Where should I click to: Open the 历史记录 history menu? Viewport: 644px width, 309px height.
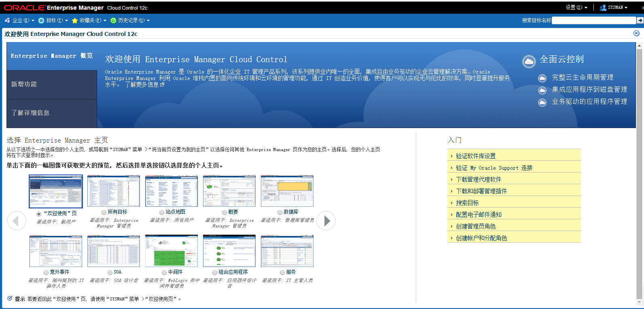tap(130, 20)
